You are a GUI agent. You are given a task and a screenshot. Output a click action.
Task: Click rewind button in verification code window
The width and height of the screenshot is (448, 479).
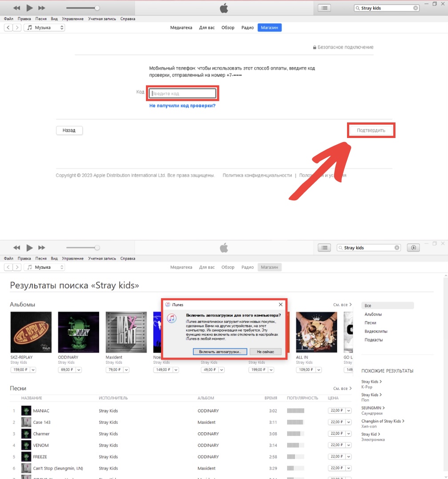(x=17, y=8)
